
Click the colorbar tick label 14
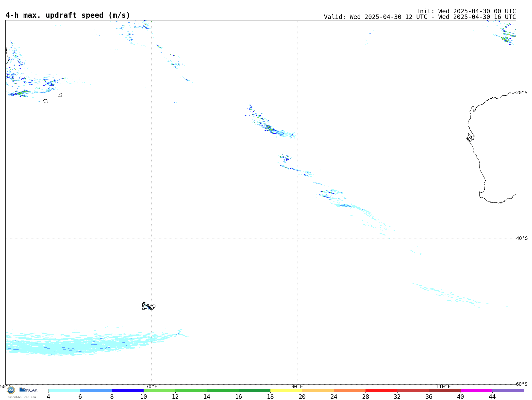[x=207, y=397]
